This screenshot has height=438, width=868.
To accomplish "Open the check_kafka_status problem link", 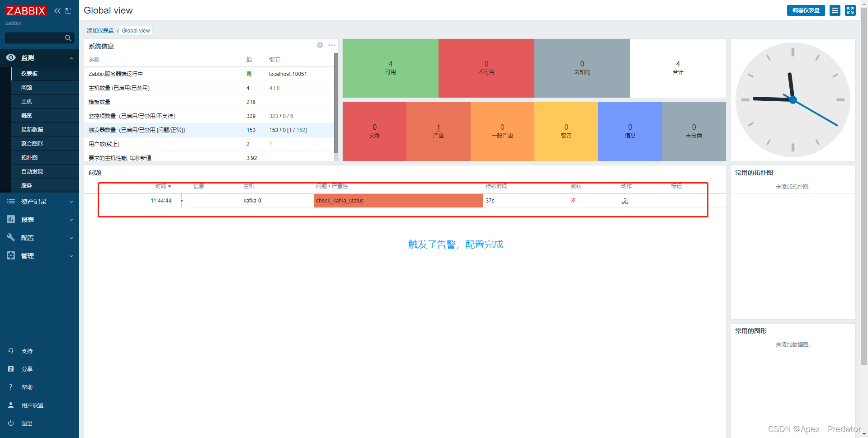I will click(340, 201).
